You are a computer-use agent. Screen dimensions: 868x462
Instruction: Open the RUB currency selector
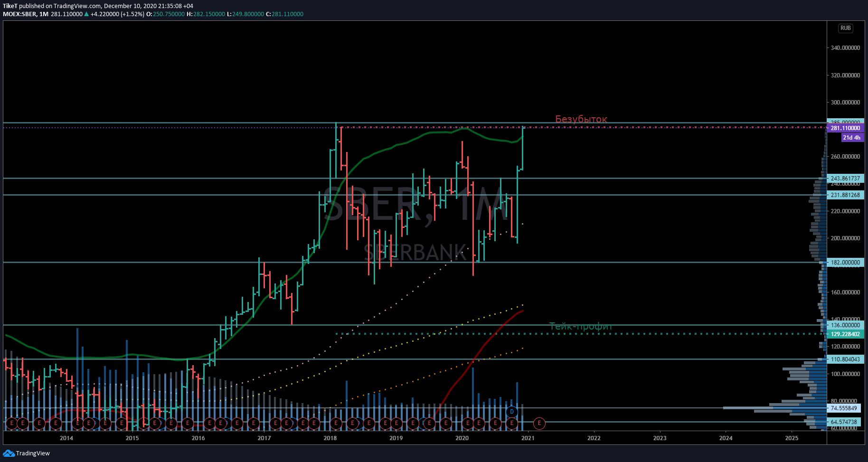click(x=846, y=28)
